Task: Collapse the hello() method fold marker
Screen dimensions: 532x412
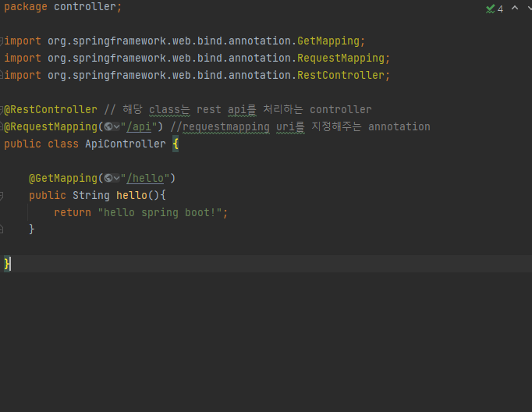Action: point(2,195)
